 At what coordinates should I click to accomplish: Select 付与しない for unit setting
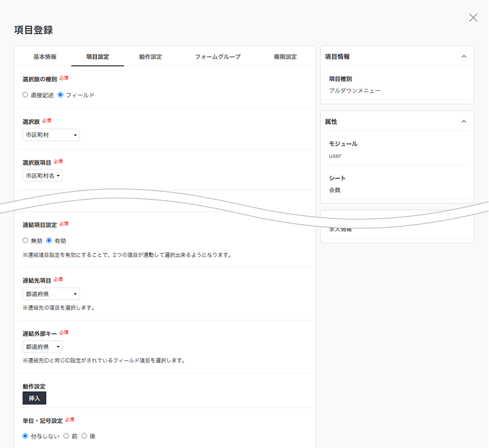click(26, 436)
